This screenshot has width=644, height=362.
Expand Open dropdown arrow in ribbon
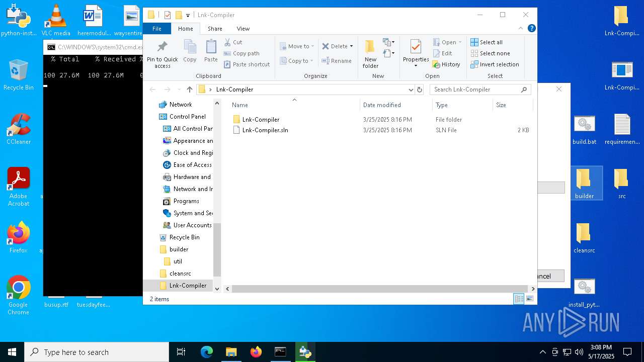point(460,42)
